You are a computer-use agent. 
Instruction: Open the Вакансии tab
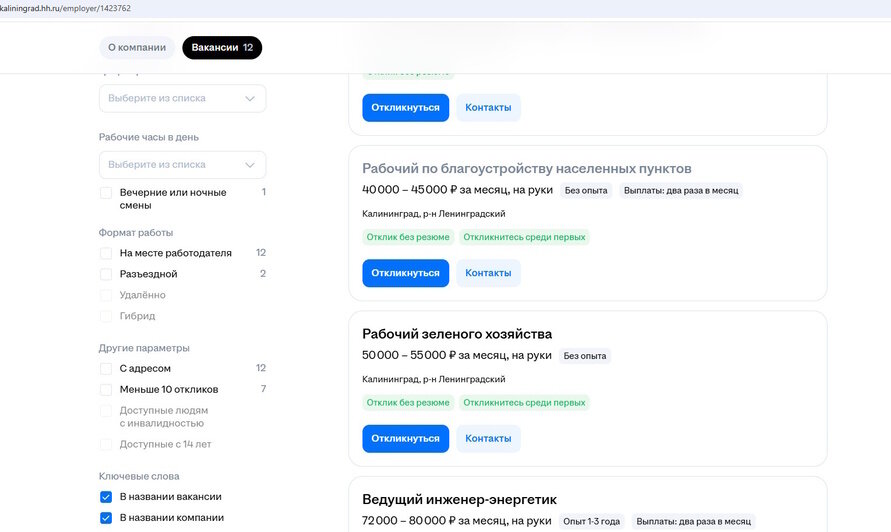pyautogui.click(x=222, y=48)
